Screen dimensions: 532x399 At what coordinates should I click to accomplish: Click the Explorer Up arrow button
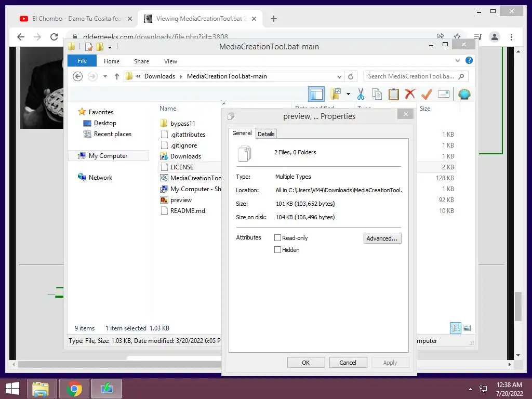[x=117, y=76]
